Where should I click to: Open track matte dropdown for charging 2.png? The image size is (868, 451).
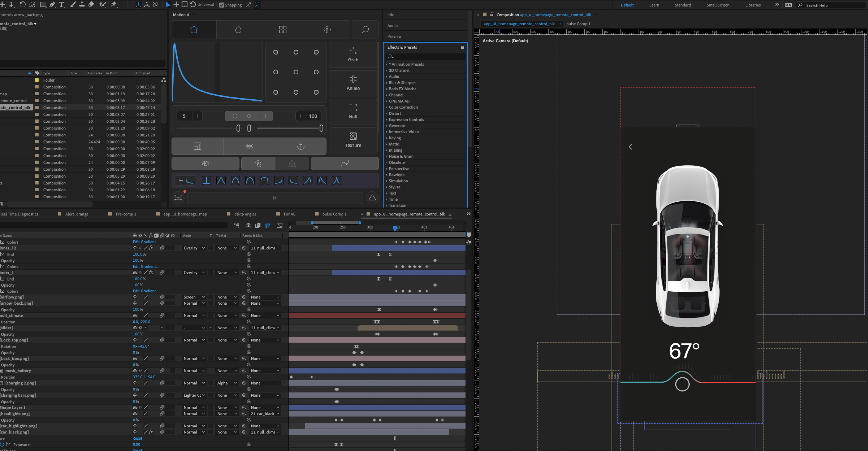click(x=226, y=383)
